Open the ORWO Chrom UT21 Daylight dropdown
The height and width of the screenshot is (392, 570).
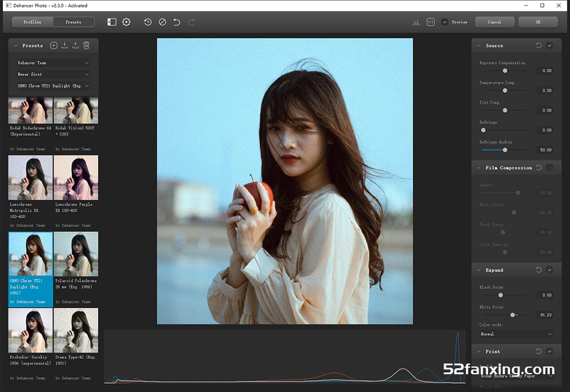(53, 86)
